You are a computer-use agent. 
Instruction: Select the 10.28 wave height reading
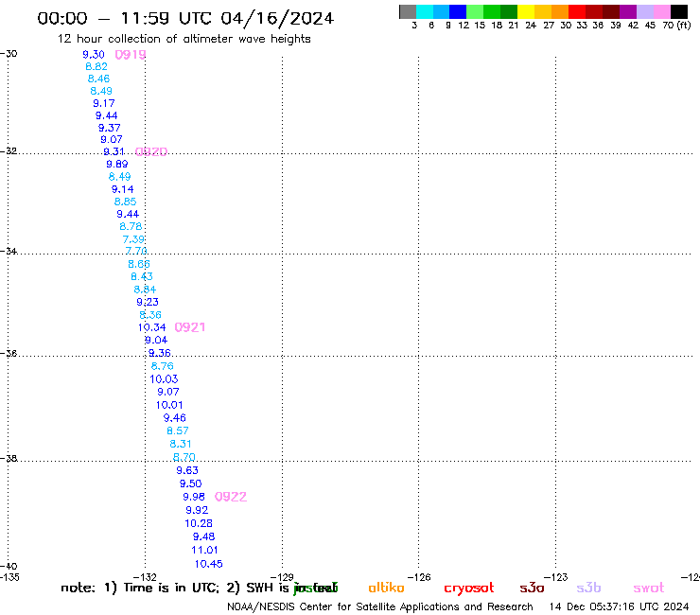(199, 523)
